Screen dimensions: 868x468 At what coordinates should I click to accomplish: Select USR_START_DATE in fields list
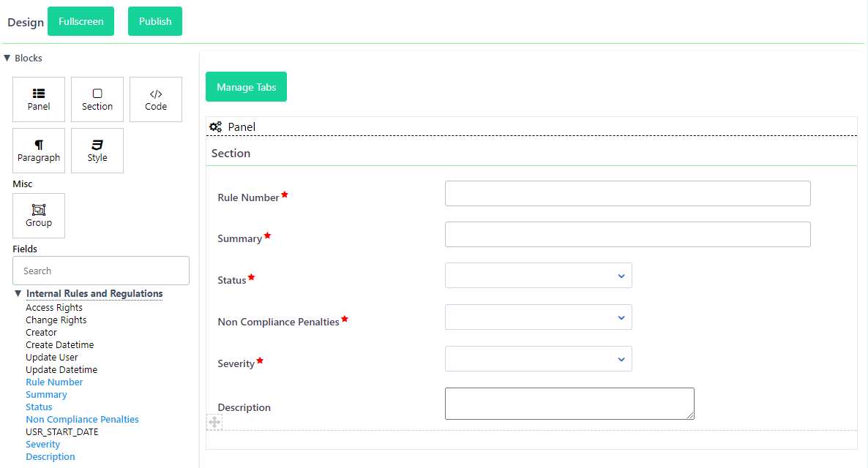62,432
